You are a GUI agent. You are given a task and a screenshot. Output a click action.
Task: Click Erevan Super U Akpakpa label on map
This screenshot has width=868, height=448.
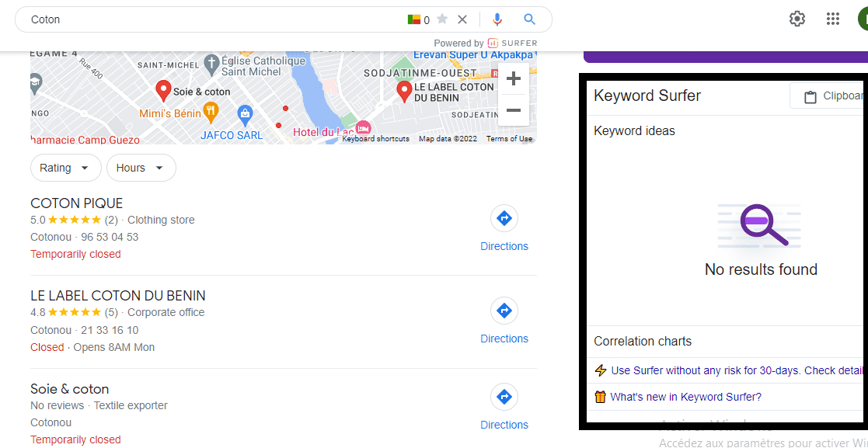[x=473, y=54]
